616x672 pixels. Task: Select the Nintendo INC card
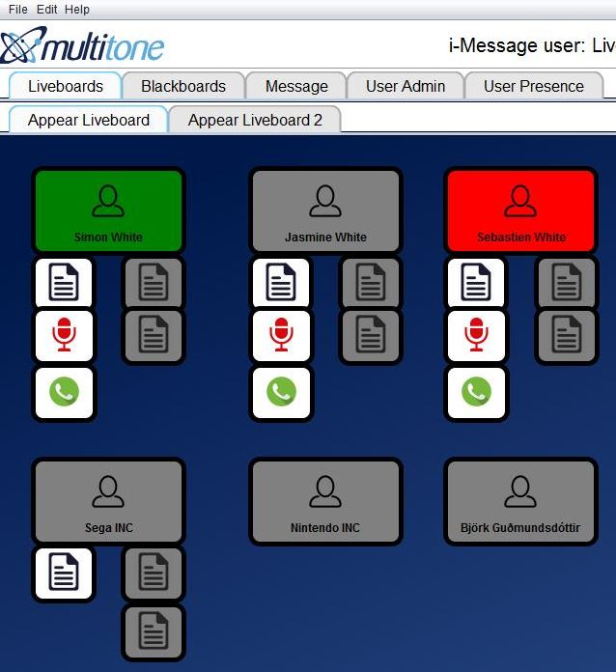click(325, 501)
